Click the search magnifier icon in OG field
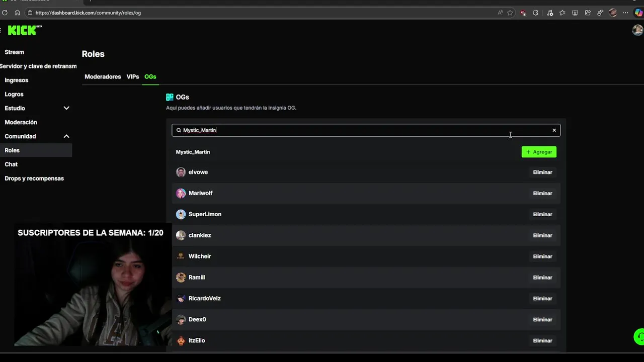The image size is (644, 362). 179,130
